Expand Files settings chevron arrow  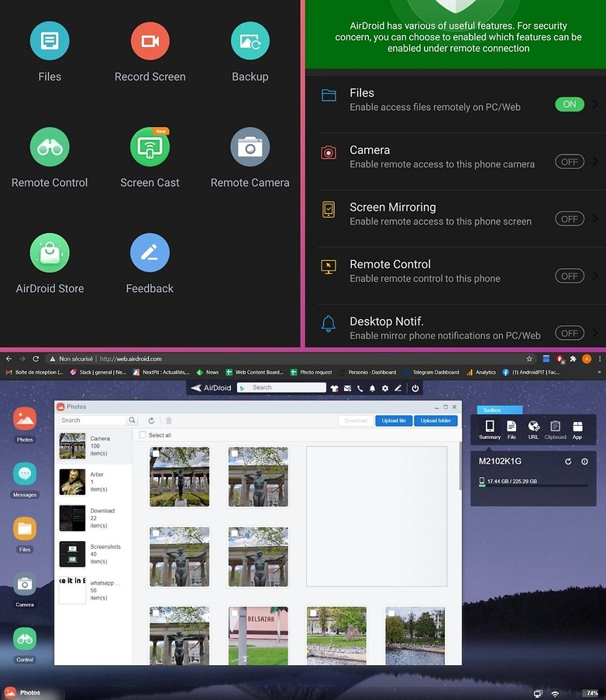595,104
